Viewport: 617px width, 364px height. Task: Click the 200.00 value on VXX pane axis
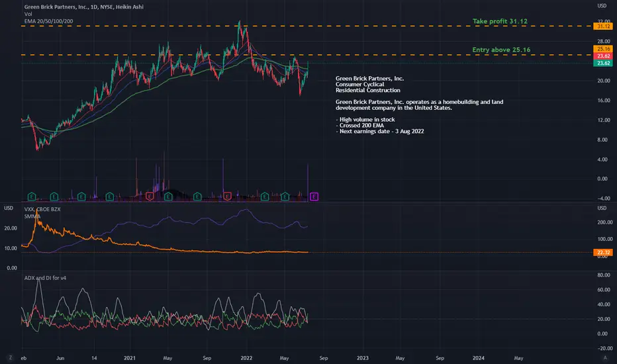(604, 222)
